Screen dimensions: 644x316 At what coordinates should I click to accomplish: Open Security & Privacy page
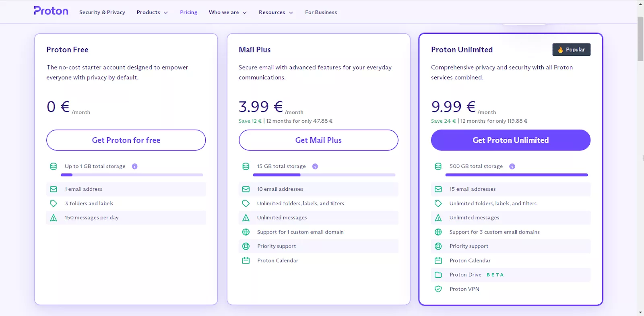pos(102,12)
